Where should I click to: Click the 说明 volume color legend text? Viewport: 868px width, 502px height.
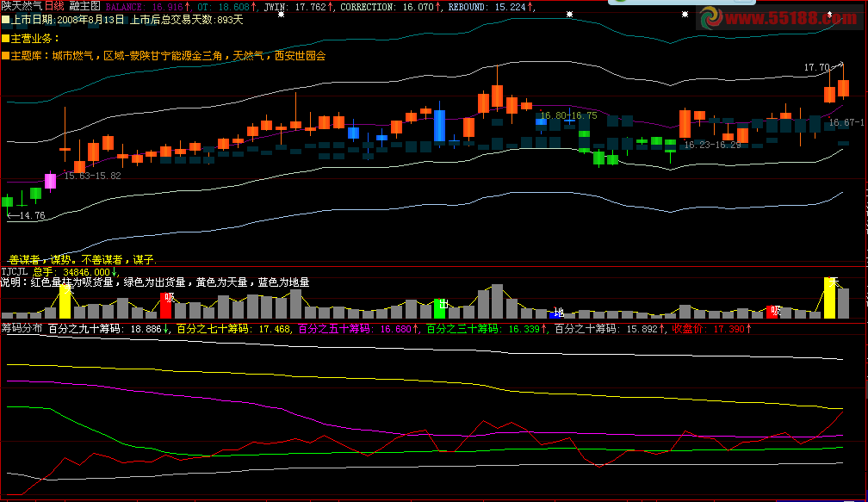tap(155, 282)
